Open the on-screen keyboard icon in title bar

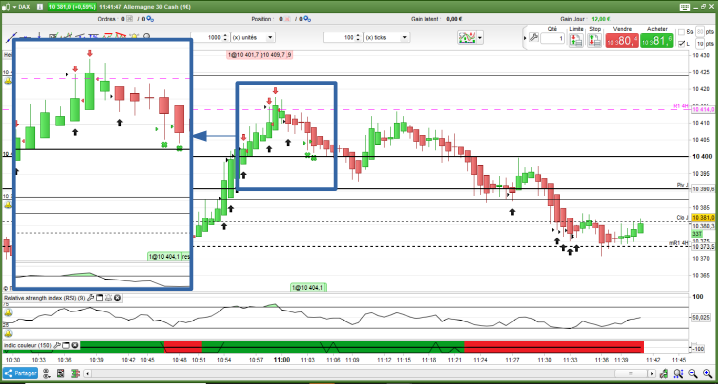[685, 6]
